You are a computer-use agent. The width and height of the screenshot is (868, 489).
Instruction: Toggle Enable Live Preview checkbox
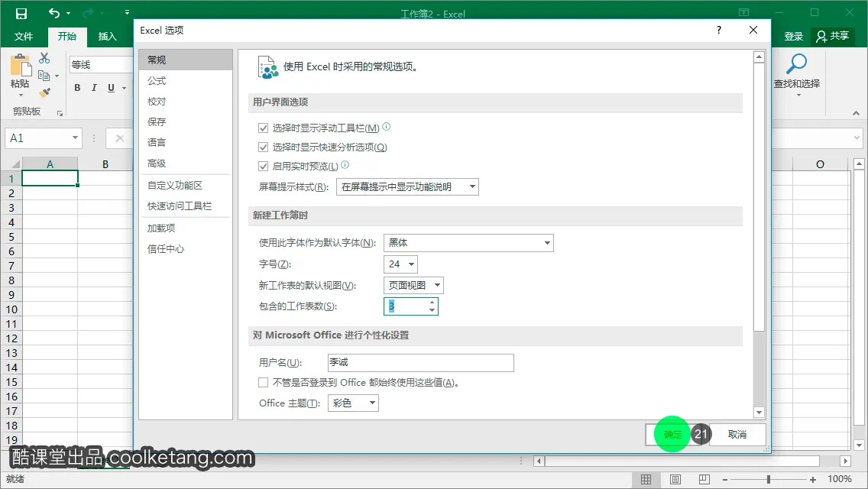pyautogui.click(x=264, y=166)
